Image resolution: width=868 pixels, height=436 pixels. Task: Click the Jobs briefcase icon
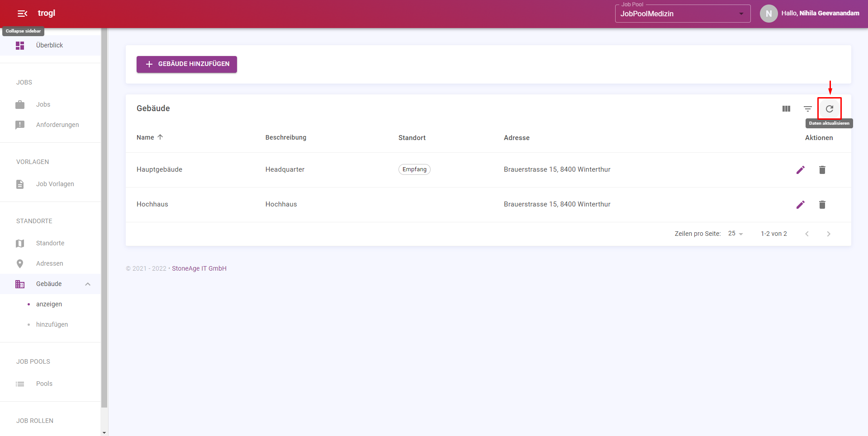(20, 105)
